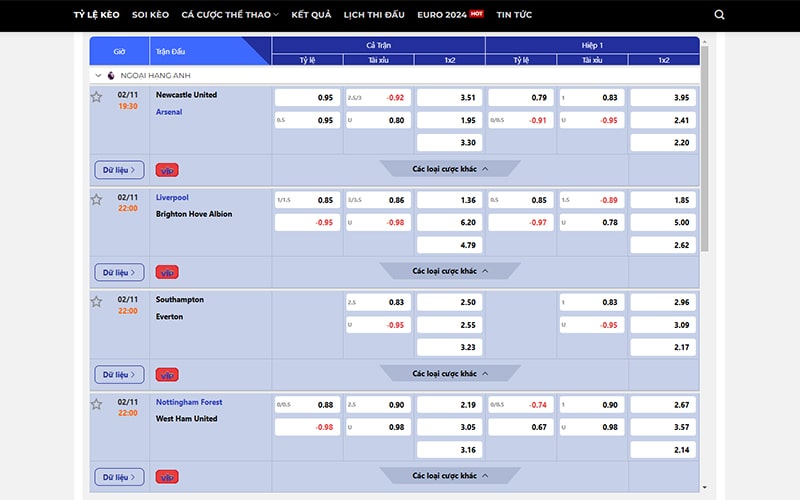Open the Tỷ Lệ Kèo menu item
This screenshot has width=800, height=500.
pos(96,15)
